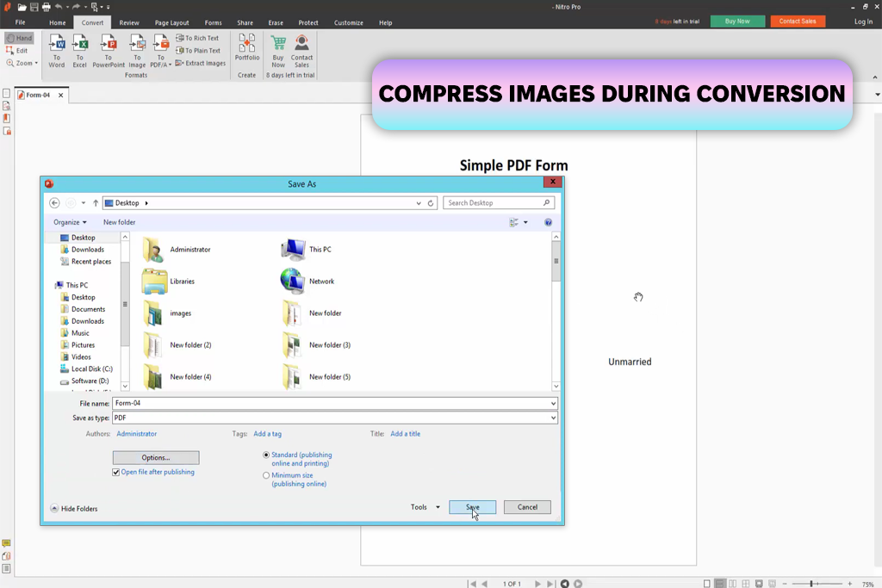Click the green Buy Now button
The width and height of the screenshot is (882, 588).
pyautogui.click(x=737, y=22)
